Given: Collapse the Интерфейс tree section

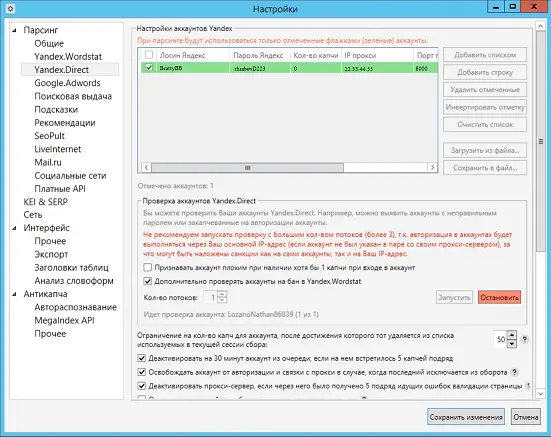Looking at the screenshot, I should pyautogui.click(x=14, y=228).
